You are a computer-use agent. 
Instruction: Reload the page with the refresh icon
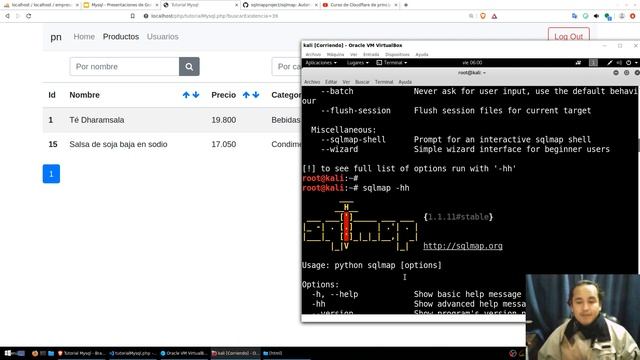tap(29, 16)
